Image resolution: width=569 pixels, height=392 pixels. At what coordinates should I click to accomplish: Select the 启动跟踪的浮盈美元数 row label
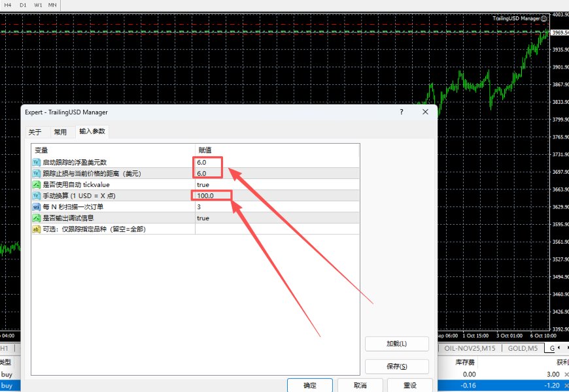point(75,163)
